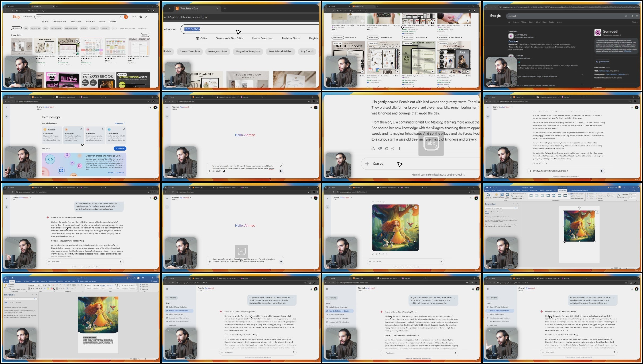Click the heart on Meal Planner listing
This screenshot has height=364, width=643.
tap(77, 40)
